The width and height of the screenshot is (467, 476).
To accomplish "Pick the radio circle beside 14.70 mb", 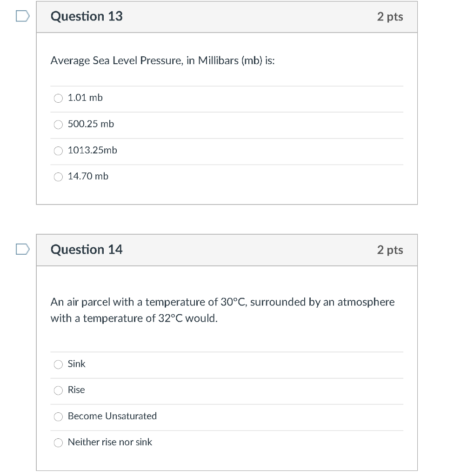I will pos(59,177).
